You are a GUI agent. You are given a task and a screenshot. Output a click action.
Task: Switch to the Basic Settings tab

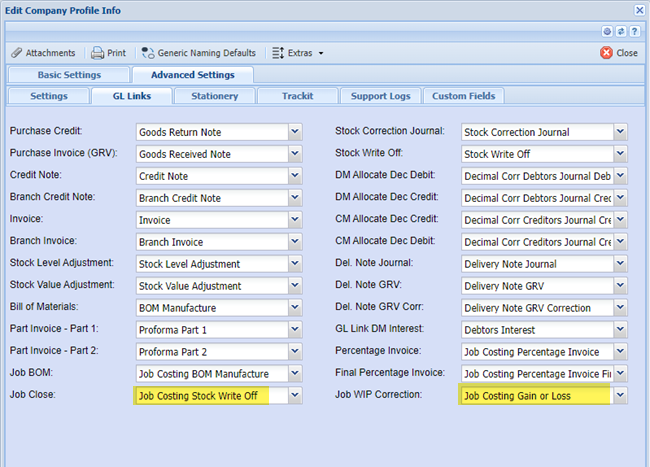click(x=68, y=75)
